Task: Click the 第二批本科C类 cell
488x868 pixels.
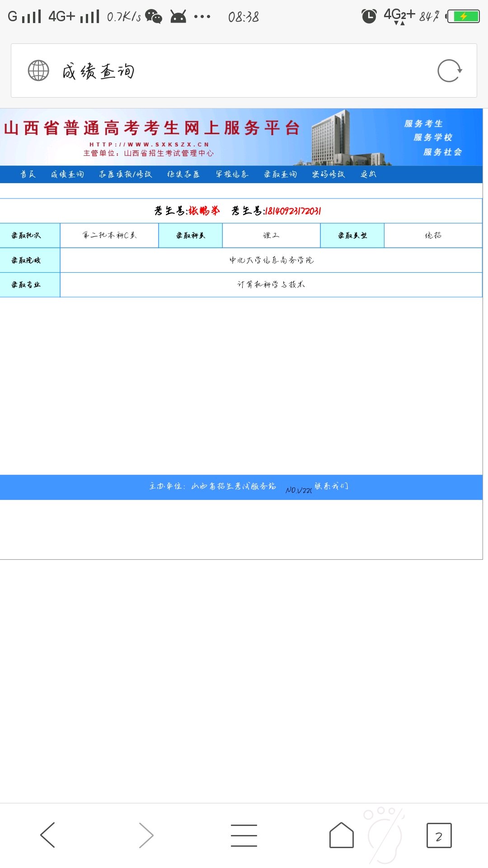Action: click(109, 235)
